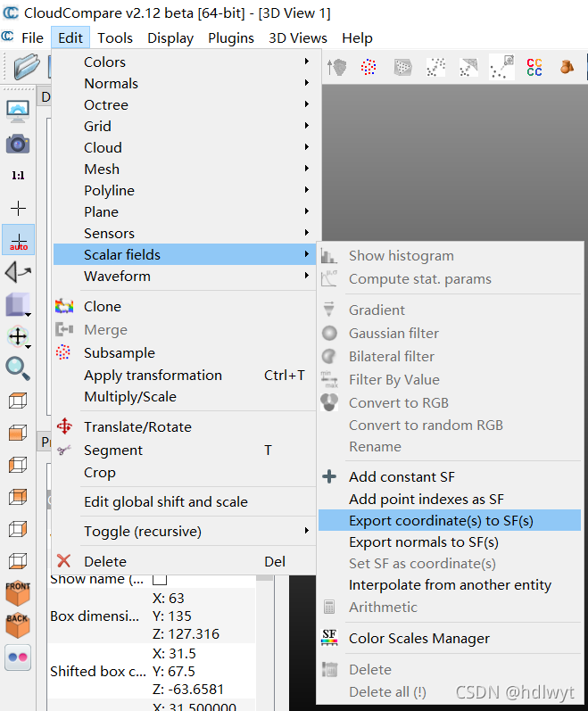Select Edit global shift and scale
The height and width of the screenshot is (711, 588).
click(x=184, y=502)
